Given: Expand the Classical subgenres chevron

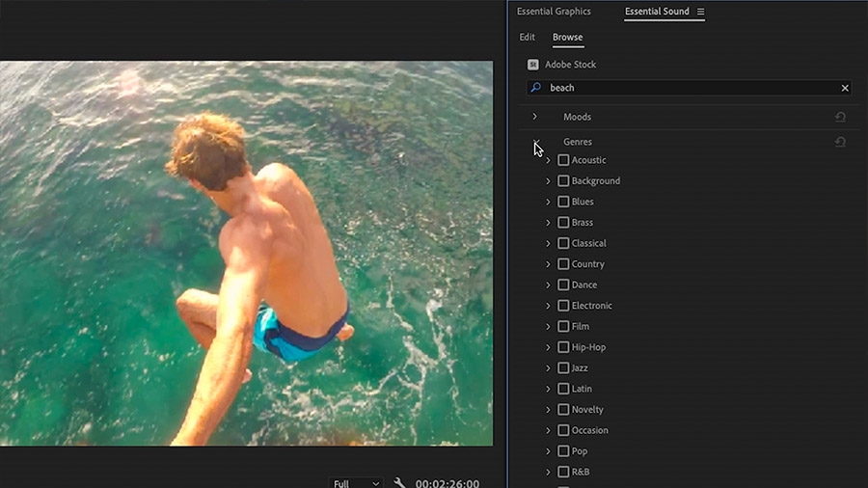Looking at the screenshot, I should (548, 243).
